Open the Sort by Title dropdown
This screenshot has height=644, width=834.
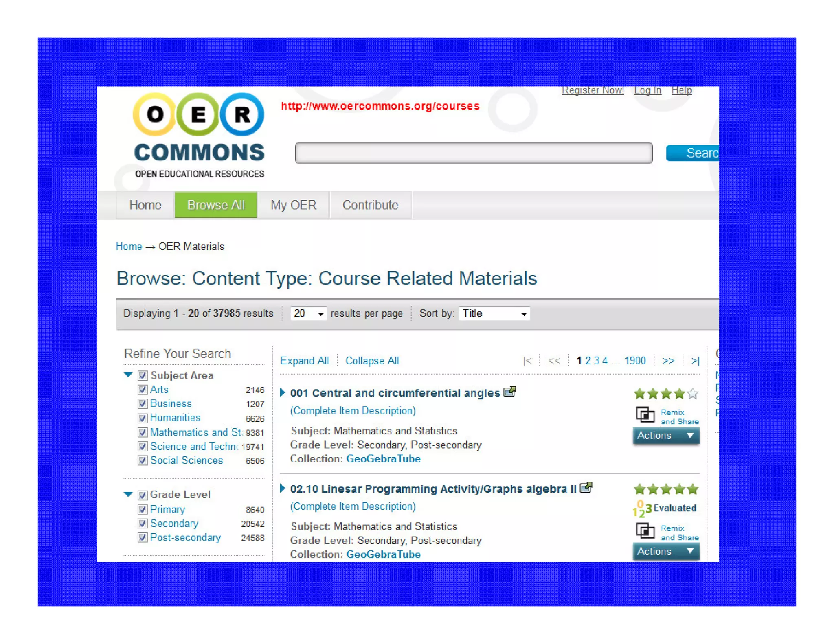494,313
